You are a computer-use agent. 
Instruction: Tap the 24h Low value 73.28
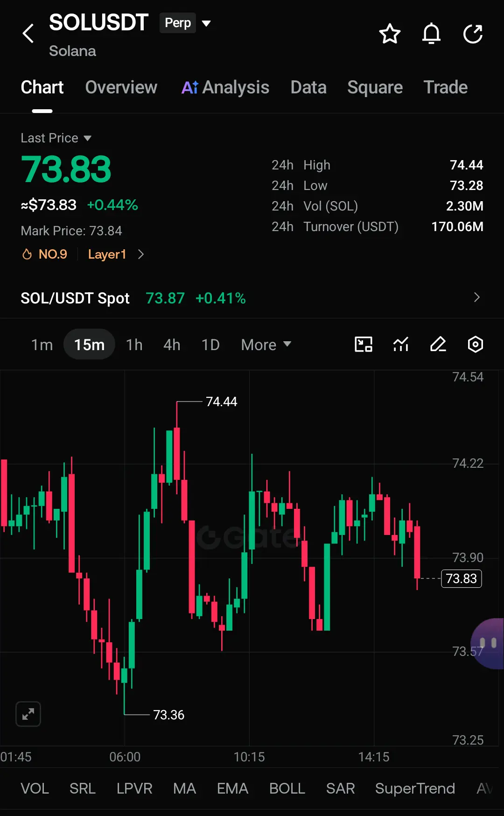467,186
